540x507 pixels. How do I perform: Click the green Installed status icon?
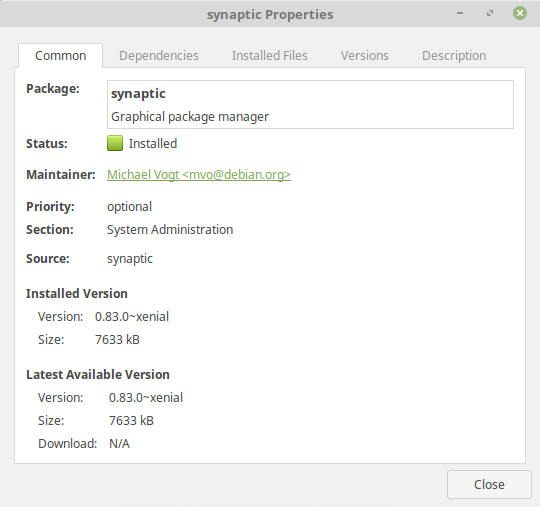pos(115,143)
